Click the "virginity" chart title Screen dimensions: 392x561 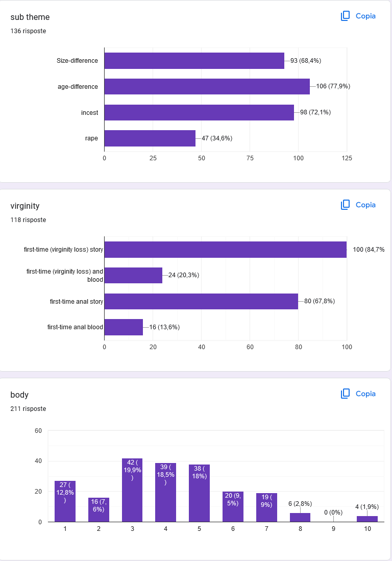pos(25,206)
